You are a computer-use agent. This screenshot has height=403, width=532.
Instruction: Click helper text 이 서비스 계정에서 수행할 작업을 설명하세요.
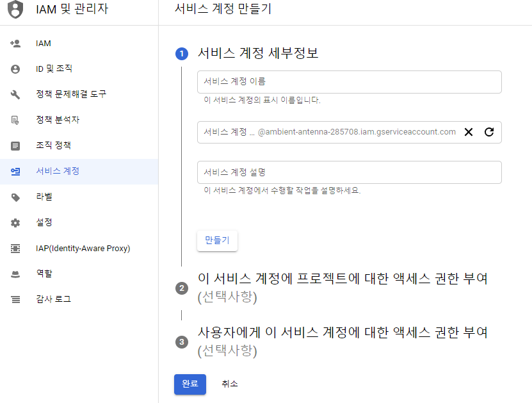(282, 190)
